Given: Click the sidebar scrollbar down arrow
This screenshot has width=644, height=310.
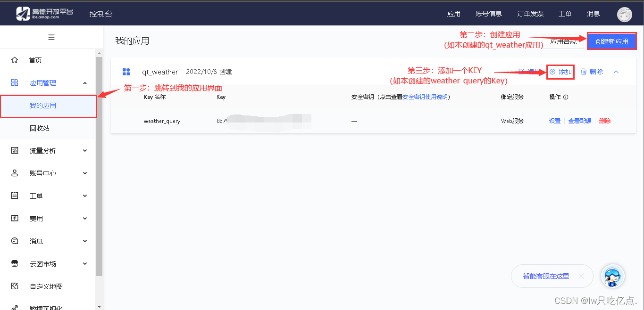Looking at the screenshot, I should 99,306.
